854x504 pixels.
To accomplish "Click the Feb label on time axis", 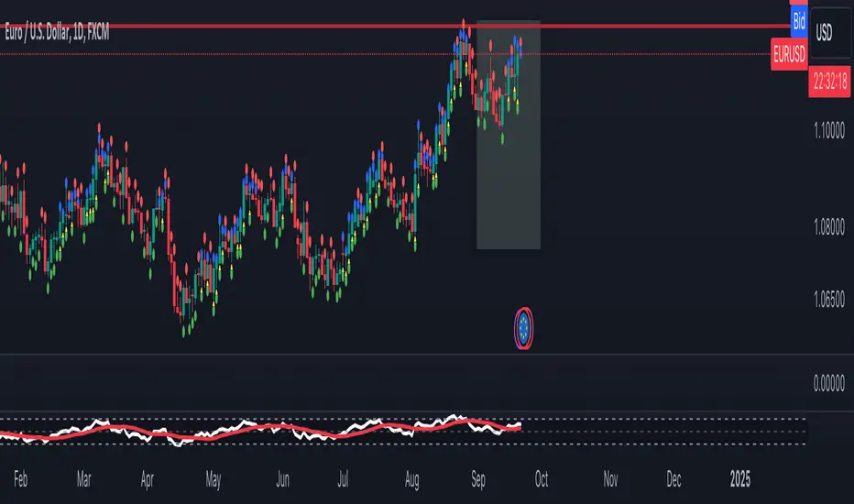I will coord(20,479).
